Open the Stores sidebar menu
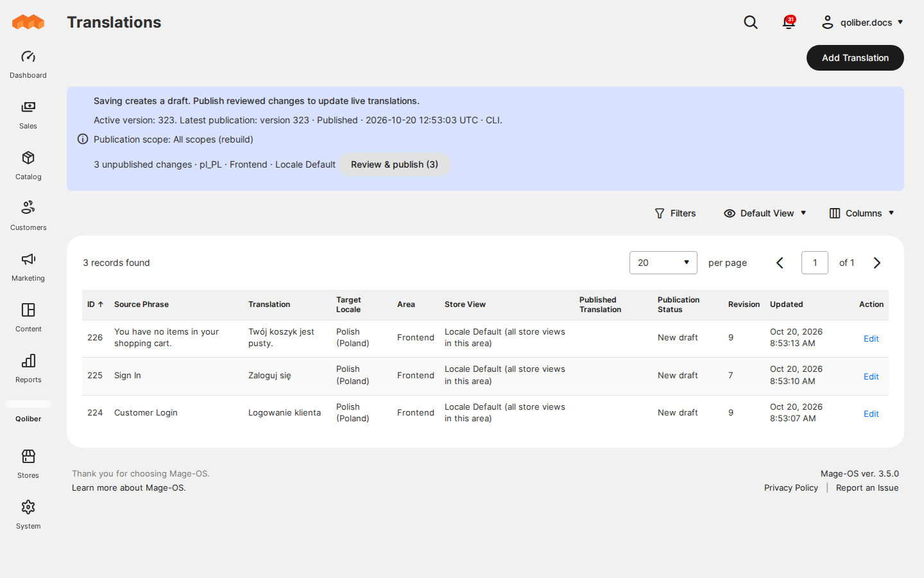This screenshot has width=924, height=578. point(28,464)
